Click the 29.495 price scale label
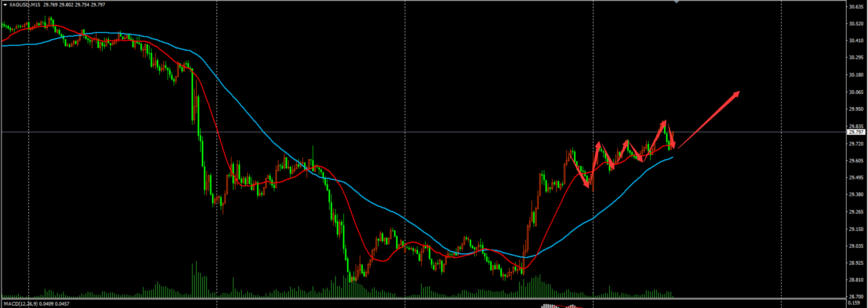 (x=856, y=178)
